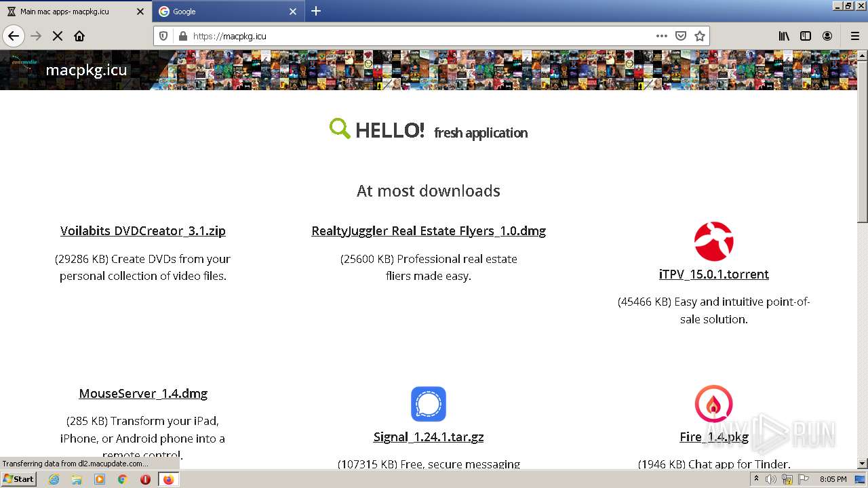Bookmark this page with star
The width and height of the screenshot is (868, 488).
700,36
